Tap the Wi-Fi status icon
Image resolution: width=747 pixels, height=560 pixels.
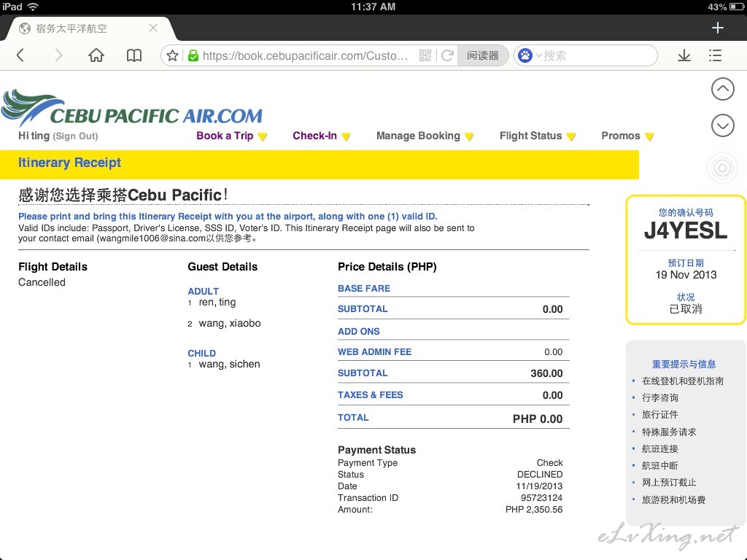pos(33,7)
